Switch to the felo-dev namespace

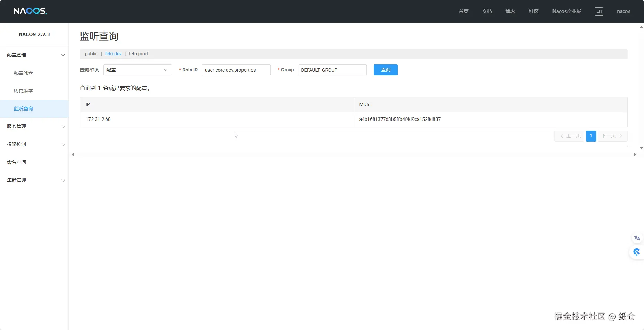coord(113,54)
